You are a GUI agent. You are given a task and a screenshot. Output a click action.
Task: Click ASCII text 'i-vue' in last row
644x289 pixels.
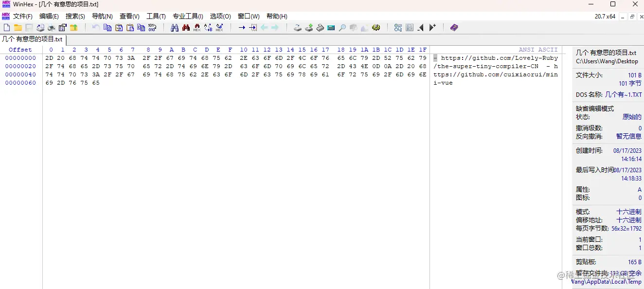[443, 83]
